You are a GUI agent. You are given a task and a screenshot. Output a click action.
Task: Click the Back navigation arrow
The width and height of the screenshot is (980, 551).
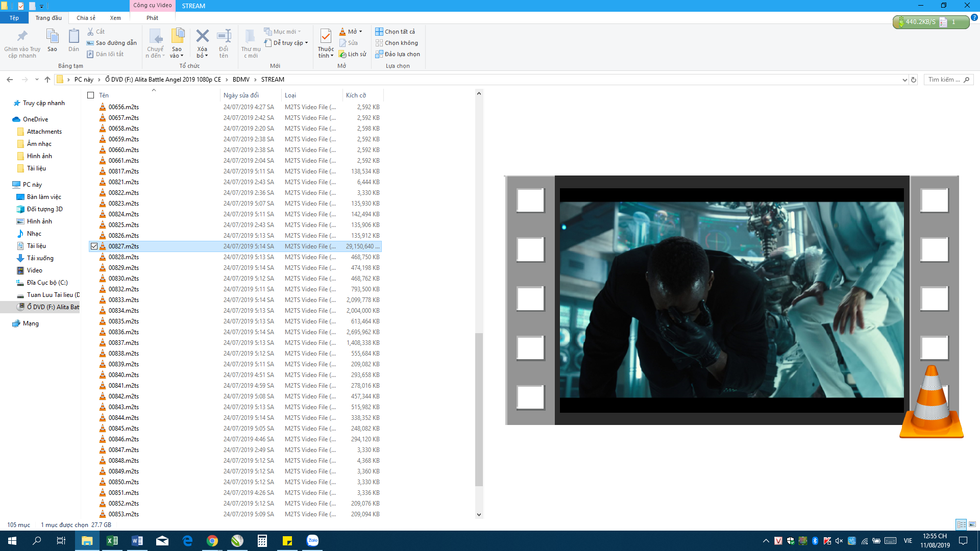click(10, 80)
